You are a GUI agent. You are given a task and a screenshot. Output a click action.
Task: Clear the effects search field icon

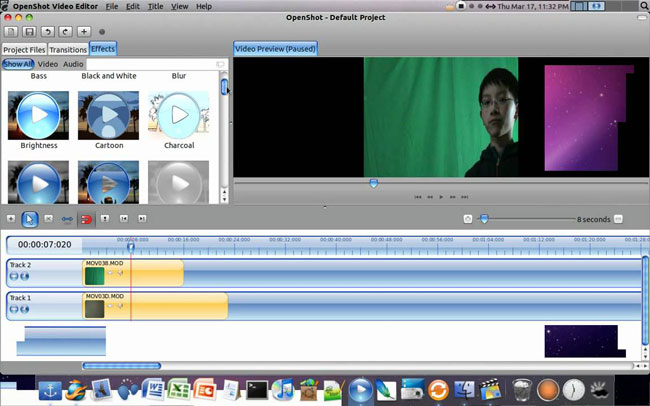tap(220, 64)
